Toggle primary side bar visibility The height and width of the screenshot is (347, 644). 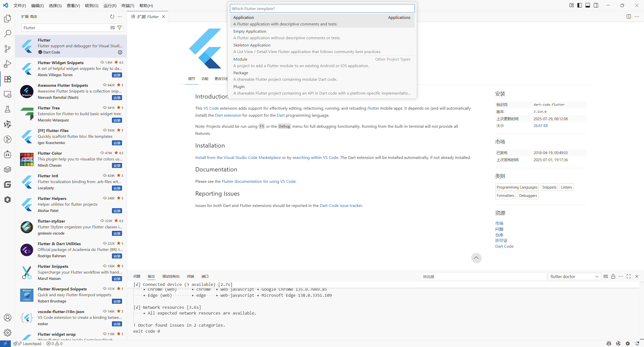tap(580, 6)
